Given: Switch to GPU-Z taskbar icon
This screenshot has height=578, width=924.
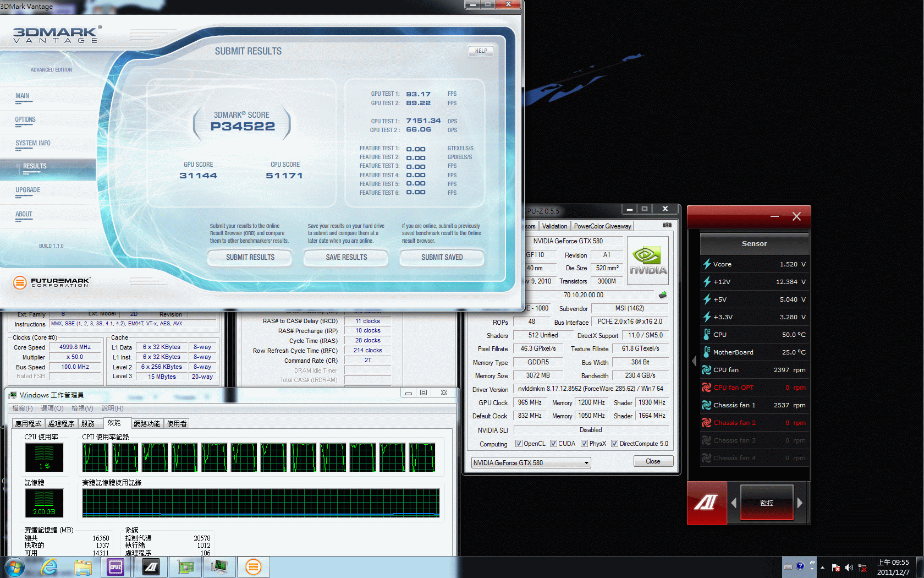Looking at the screenshot, I should (x=185, y=567).
